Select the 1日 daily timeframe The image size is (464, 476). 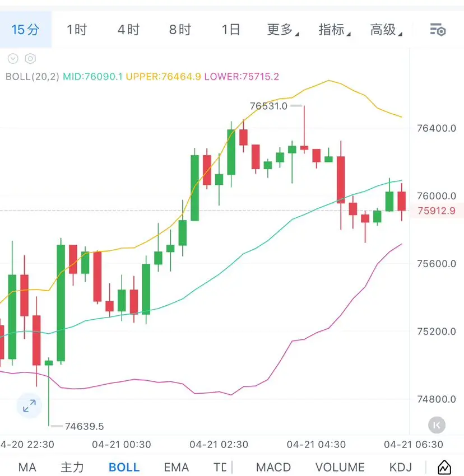(231, 30)
